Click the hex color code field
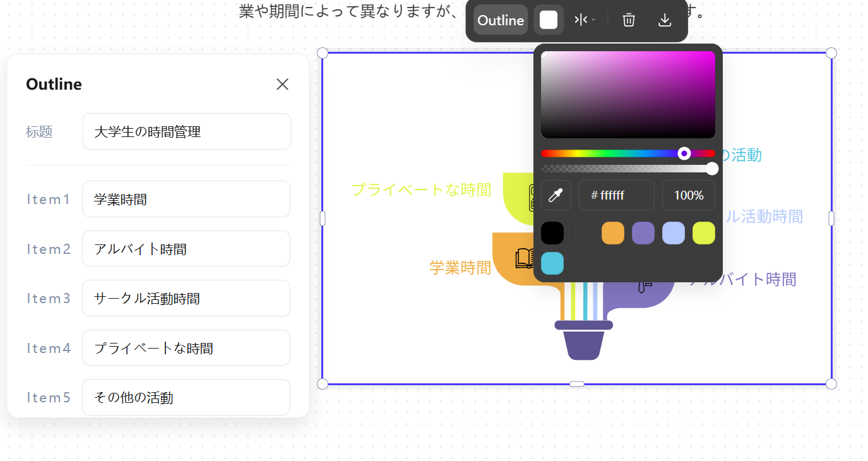 pos(617,195)
